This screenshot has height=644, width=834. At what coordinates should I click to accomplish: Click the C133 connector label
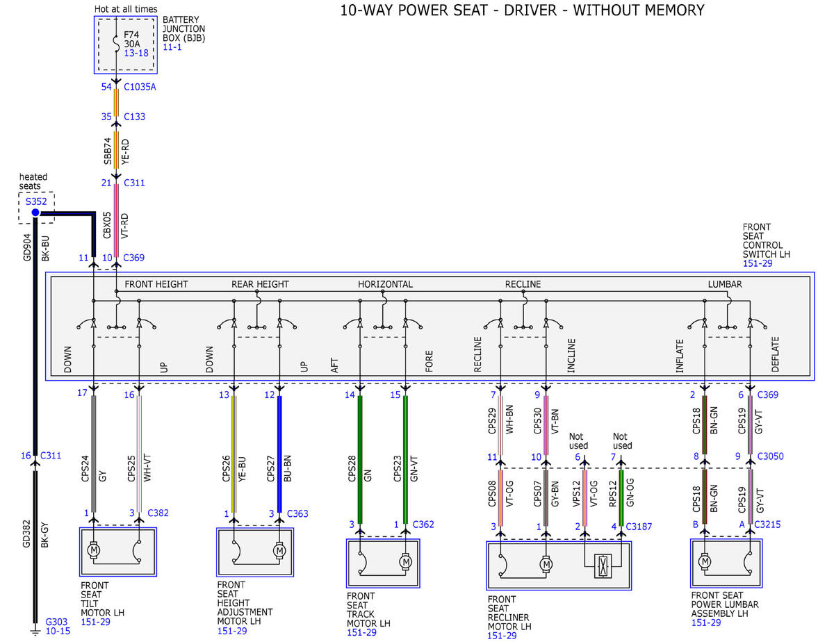coord(134,117)
